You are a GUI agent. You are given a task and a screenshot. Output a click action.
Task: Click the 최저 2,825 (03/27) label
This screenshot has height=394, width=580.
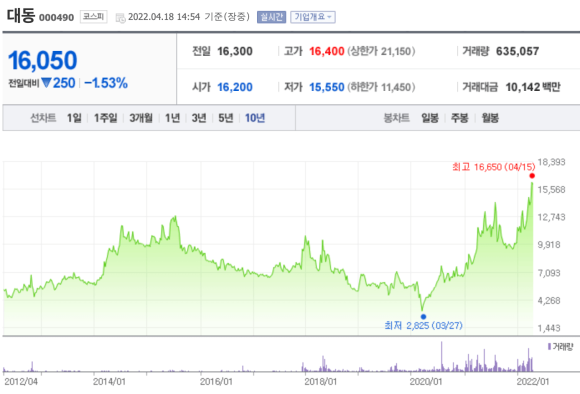coord(424,326)
